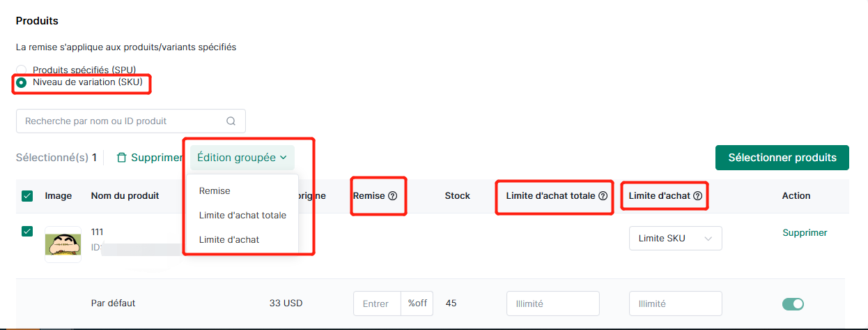The width and height of the screenshot is (868, 330).
Task: Open the Limite d'achat help icon
Action: pos(697,196)
